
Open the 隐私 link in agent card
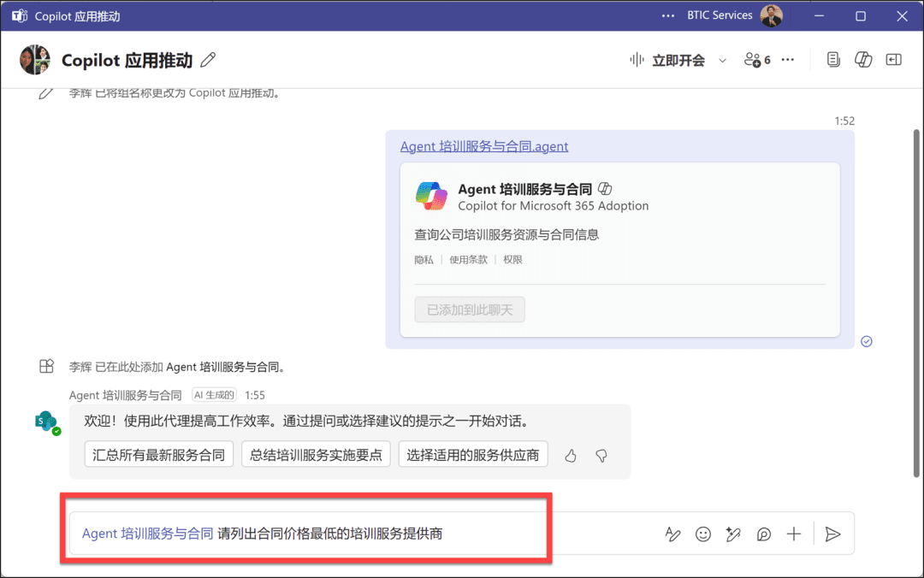pos(423,260)
